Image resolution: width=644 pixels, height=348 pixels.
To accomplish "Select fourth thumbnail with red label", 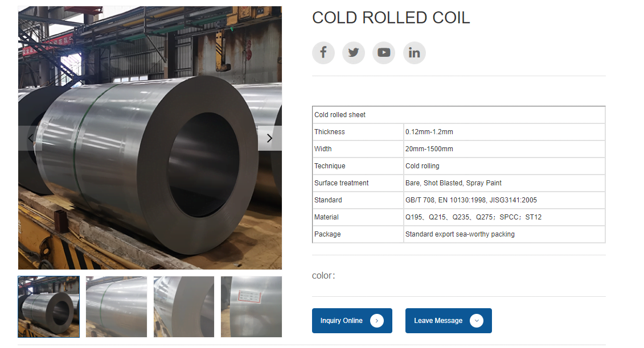I will pyautogui.click(x=251, y=306).
